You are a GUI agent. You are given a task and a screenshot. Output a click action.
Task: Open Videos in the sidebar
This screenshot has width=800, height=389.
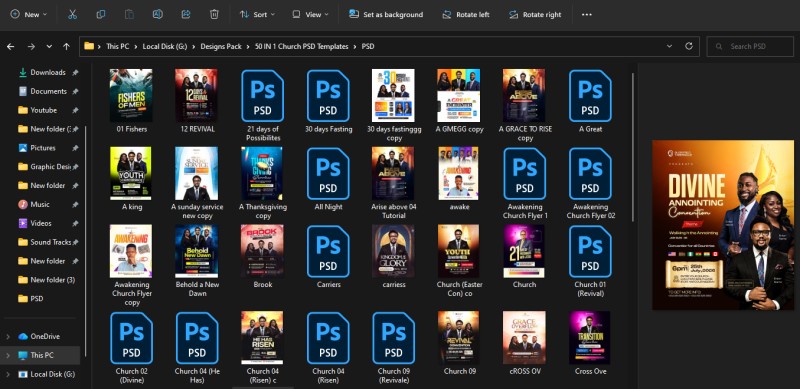coord(41,223)
